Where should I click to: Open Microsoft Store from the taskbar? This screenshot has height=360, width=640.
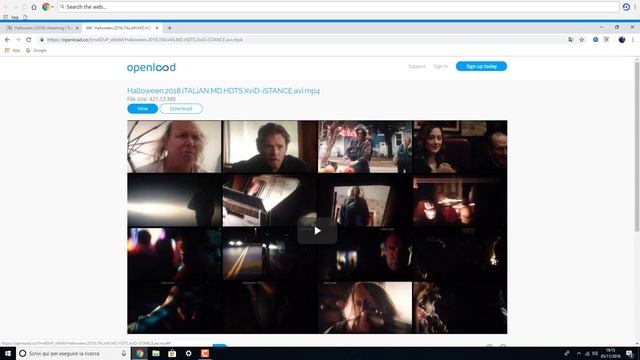pos(172,353)
